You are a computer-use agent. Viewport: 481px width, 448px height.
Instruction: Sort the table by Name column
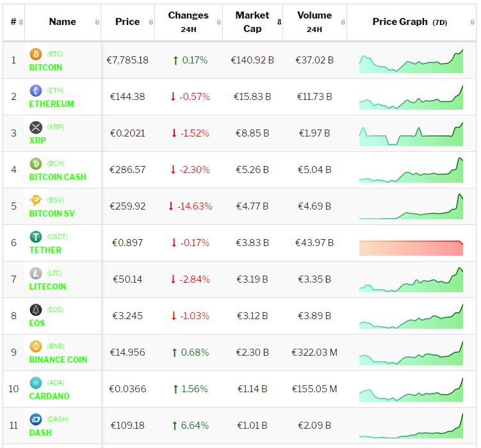click(63, 22)
